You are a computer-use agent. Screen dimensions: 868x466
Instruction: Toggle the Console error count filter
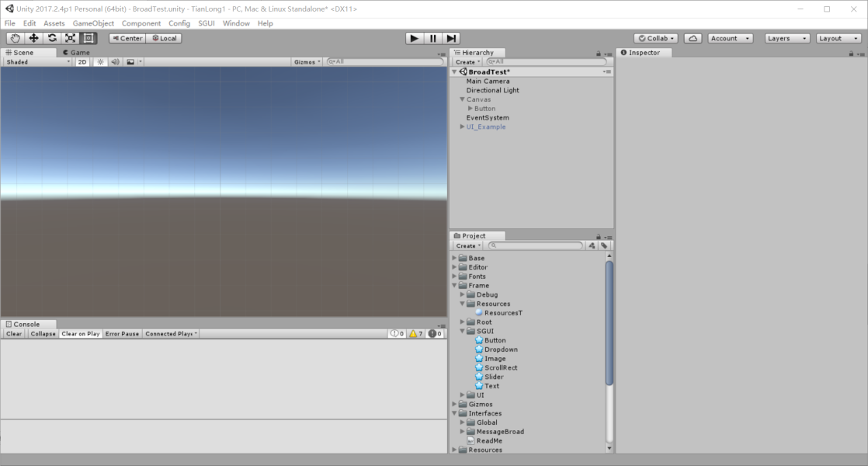point(435,334)
